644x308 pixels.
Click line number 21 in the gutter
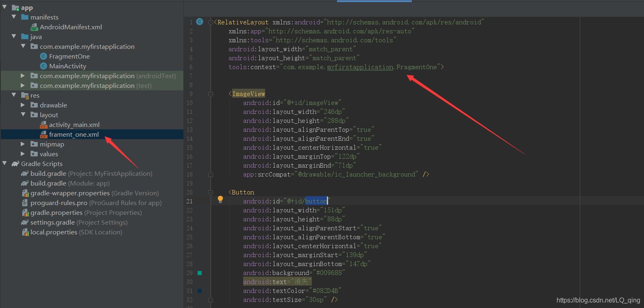tap(189, 201)
